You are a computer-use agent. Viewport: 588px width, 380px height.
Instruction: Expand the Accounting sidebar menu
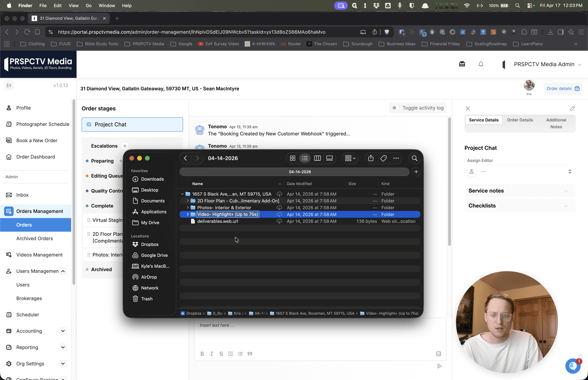point(63,331)
